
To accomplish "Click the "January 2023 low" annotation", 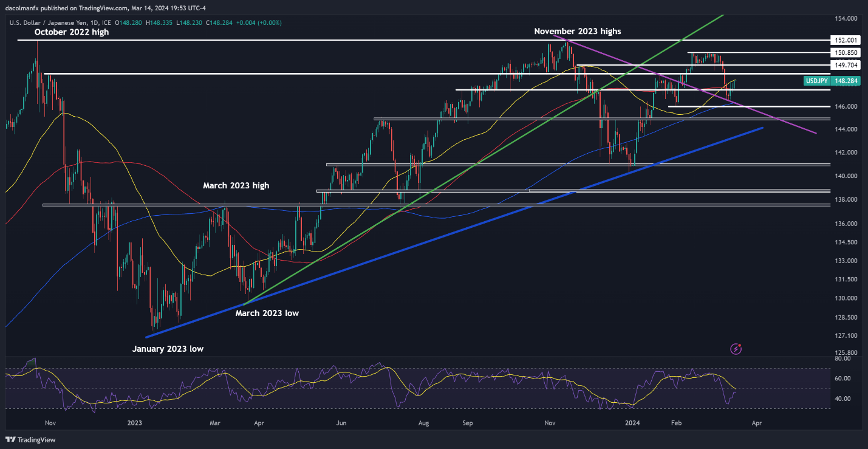I will (x=168, y=349).
